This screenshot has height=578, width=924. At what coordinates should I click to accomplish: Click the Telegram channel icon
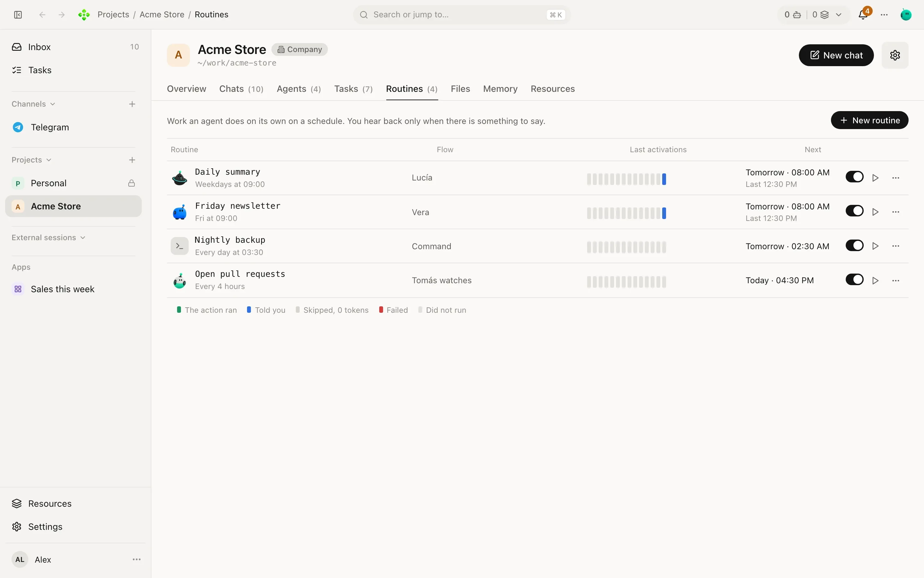(18, 127)
